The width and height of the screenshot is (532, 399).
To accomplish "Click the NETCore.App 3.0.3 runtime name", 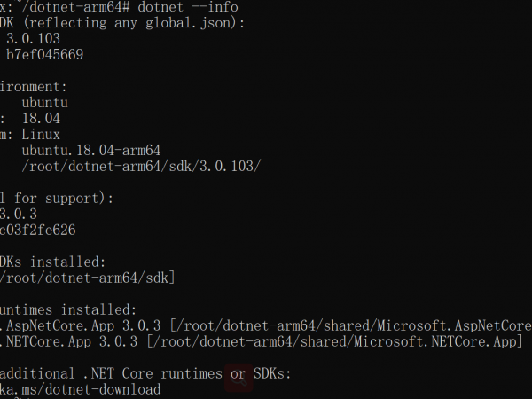I will coord(71,342).
